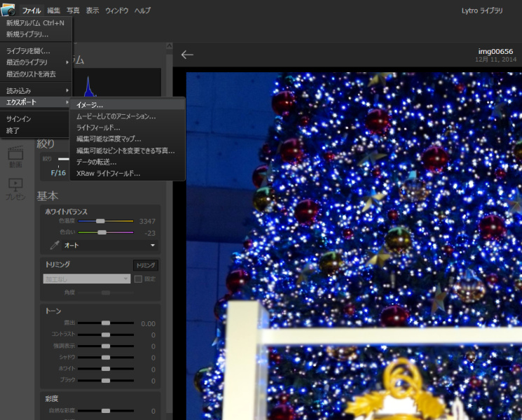Click the exposure value 0.00

[148, 323]
